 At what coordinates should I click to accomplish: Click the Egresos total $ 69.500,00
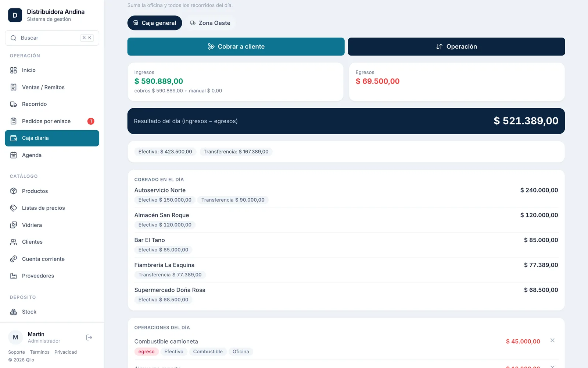click(377, 81)
